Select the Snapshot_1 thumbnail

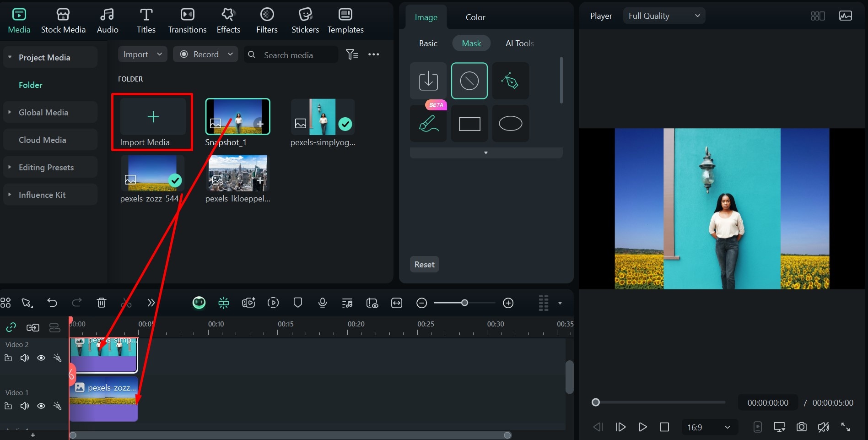click(x=237, y=116)
